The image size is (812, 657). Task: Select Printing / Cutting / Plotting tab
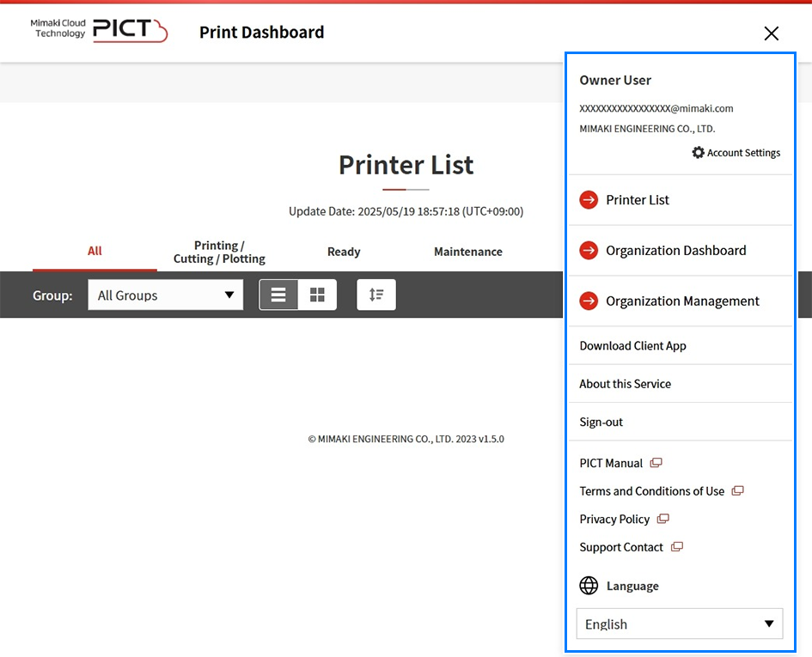coord(219,252)
